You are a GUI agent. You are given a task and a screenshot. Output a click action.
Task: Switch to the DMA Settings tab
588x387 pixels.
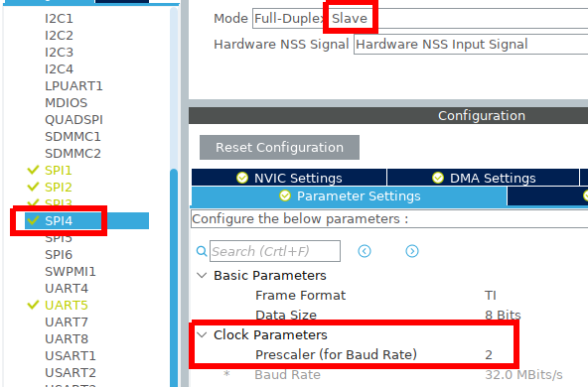click(x=483, y=178)
